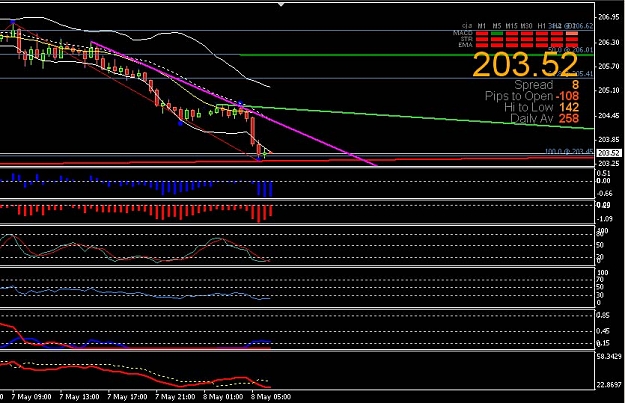Click the 203.85 price scale label
625x403 pixels.
609,140
